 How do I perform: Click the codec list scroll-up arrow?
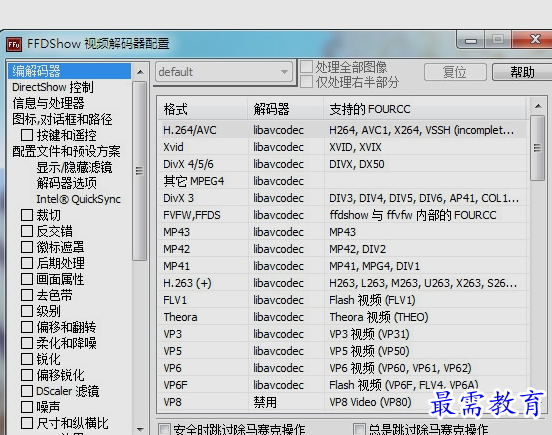[537, 106]
